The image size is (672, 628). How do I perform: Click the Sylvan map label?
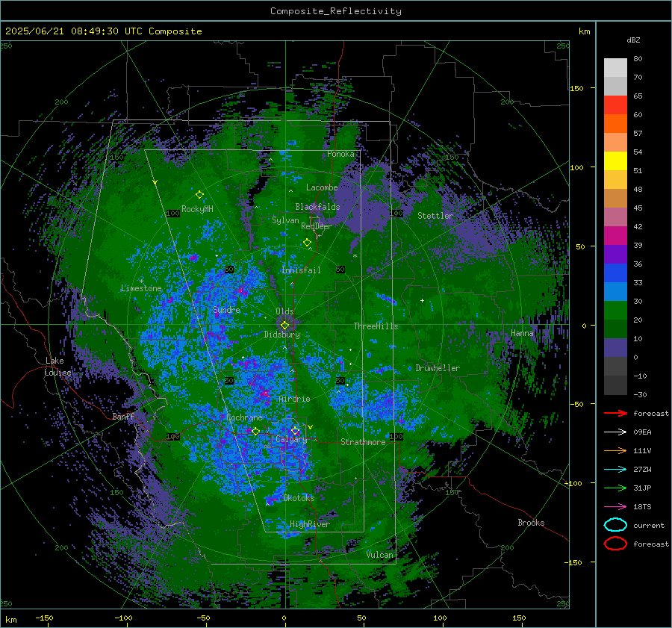[285, 220]
